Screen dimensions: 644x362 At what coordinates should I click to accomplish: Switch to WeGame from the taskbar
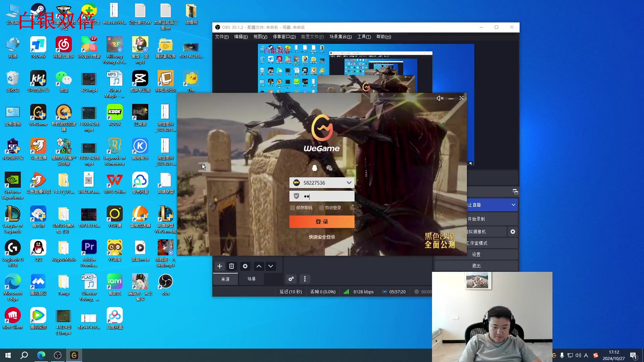(74, 355)
